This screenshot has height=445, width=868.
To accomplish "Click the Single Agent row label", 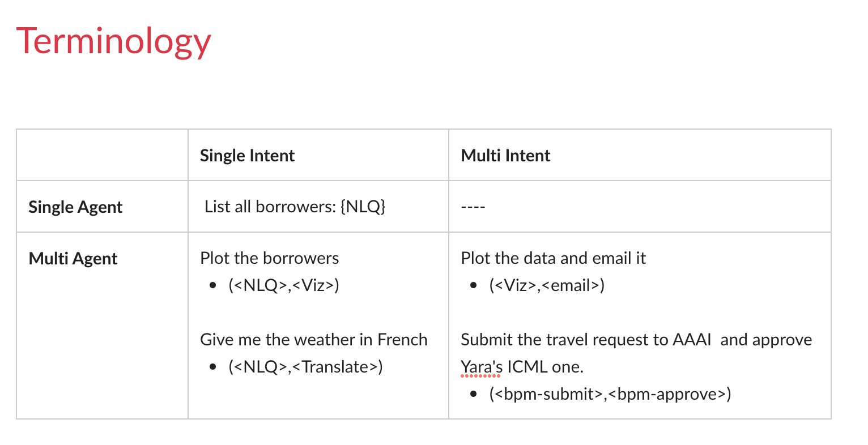I will pyautogui.click(x=75, y=207).
